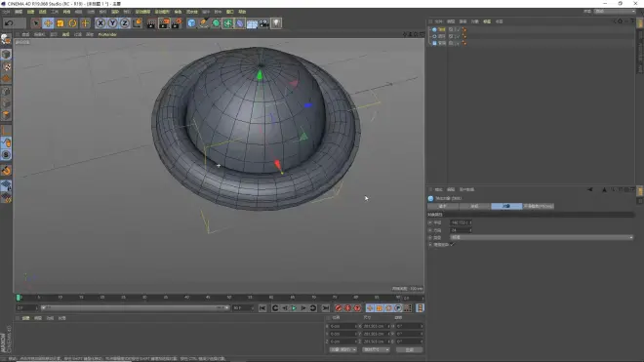
Task: Open the sphere Type dropdown
Action: click(x=542, y=237)
